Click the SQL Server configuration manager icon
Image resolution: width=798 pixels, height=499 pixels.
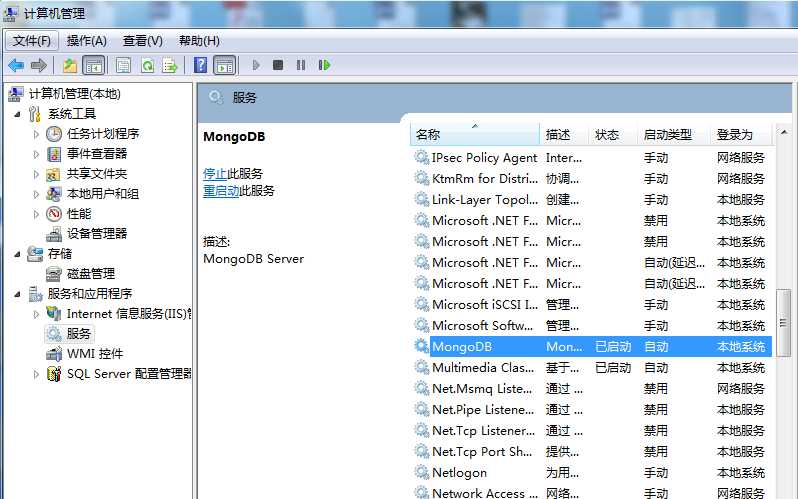click(x=54, y=374)
